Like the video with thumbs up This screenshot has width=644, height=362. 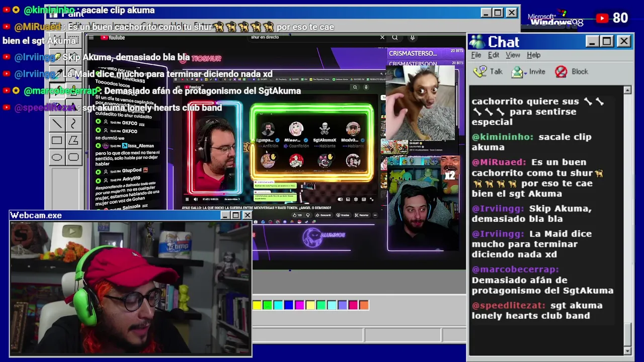pyautogui.click(x=297, y=215)
